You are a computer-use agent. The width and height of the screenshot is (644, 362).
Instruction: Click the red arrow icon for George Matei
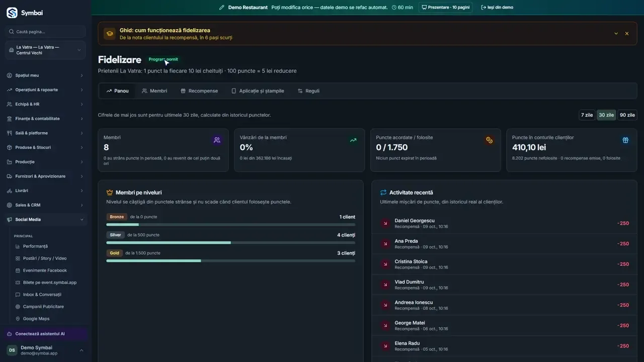pos(385,326)
